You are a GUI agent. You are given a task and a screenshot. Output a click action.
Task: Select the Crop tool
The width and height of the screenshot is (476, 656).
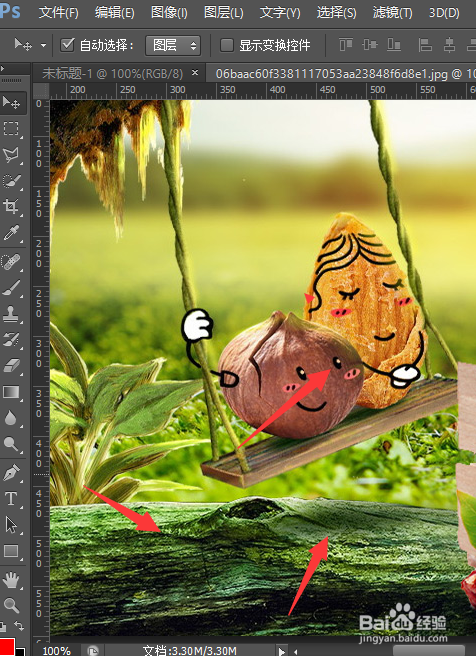point(11,206)
